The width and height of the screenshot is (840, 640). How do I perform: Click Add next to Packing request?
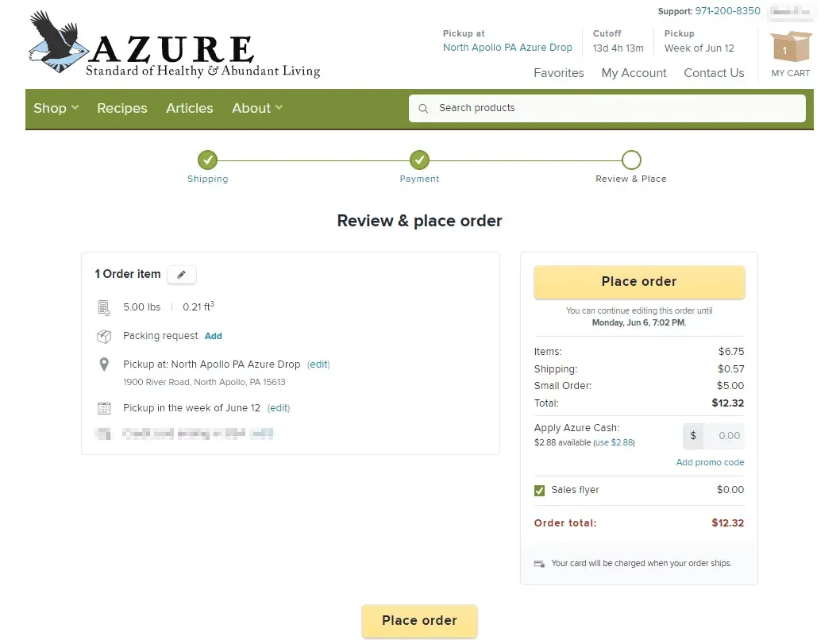[x=214, y=336]
